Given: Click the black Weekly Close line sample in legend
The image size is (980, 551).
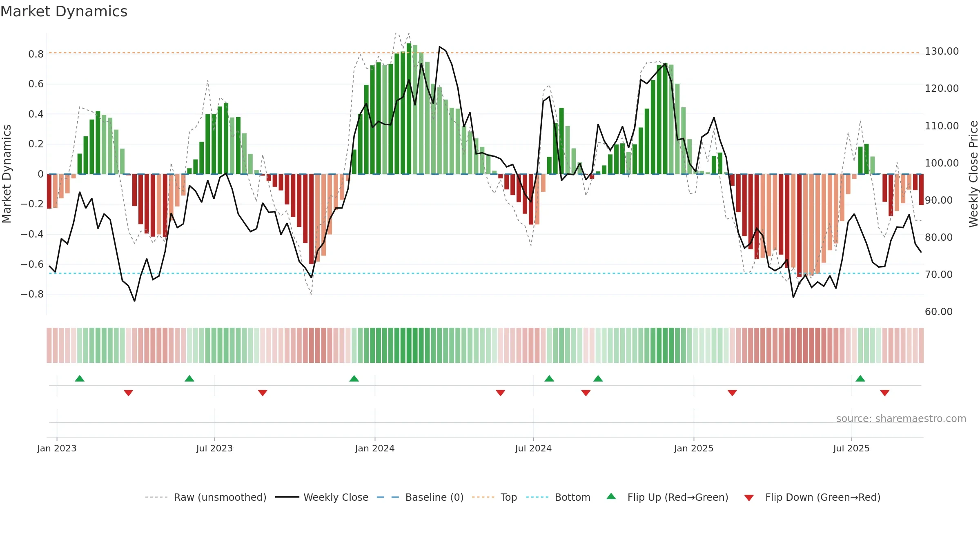Looking at the screenshot, I should tap(287, 497).
